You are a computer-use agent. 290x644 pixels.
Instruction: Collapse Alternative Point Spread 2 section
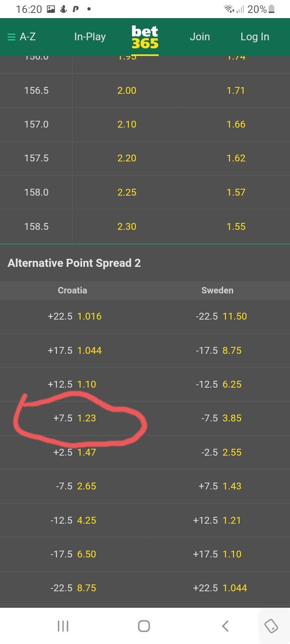(145, 263)
